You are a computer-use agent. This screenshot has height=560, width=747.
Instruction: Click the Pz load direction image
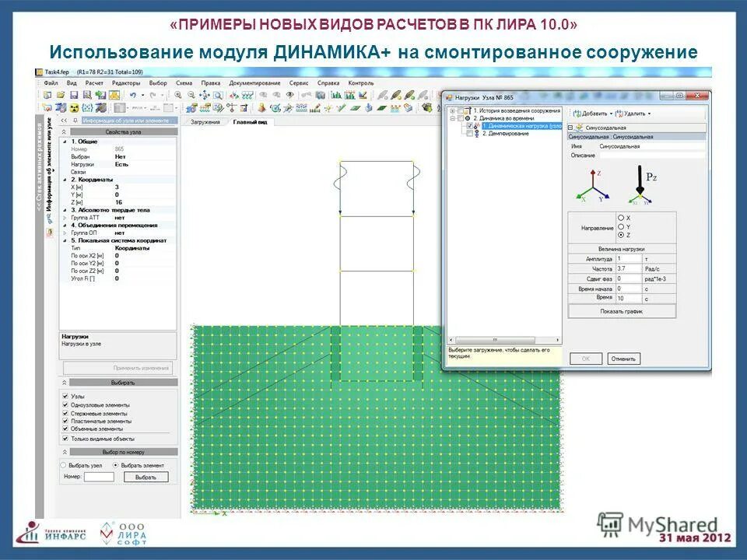point(644,185)
